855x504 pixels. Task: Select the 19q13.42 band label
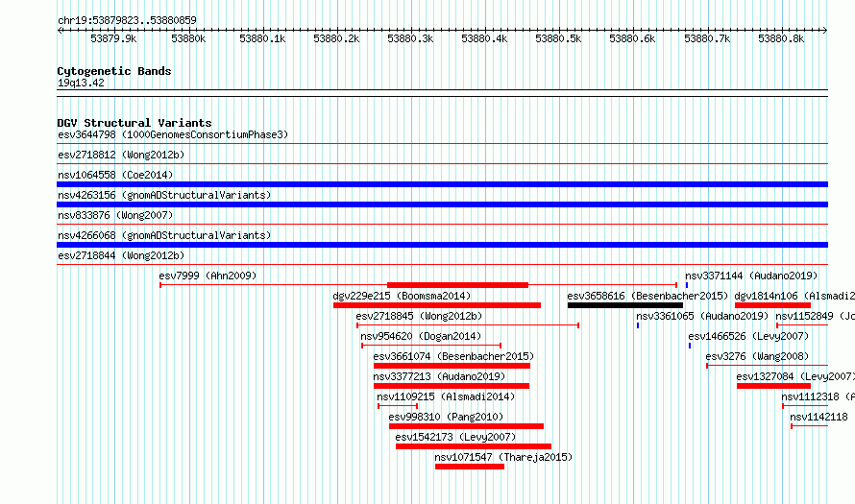(x=81, y=83)
